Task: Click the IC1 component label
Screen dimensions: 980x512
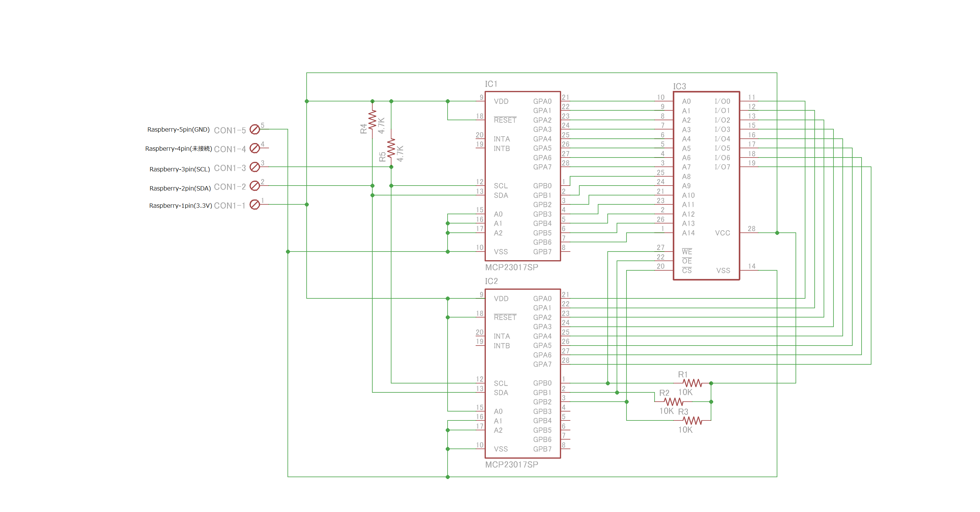Action: click(491, 84)
